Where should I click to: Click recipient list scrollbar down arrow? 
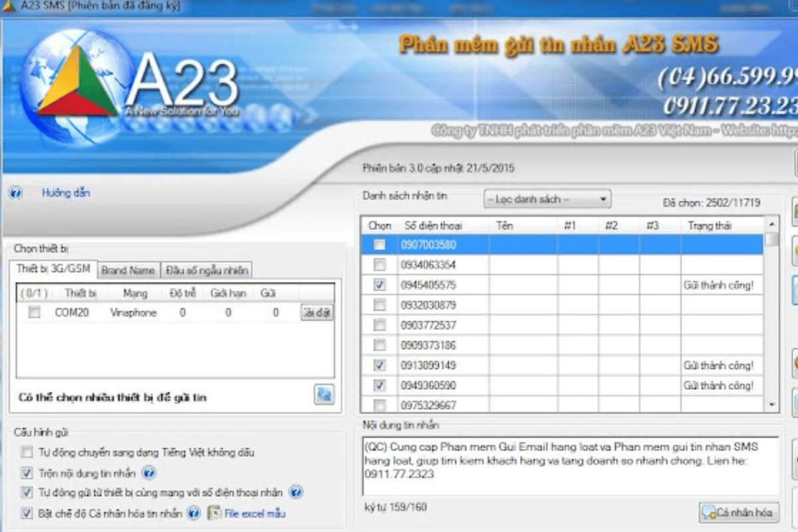click(771, 404)
